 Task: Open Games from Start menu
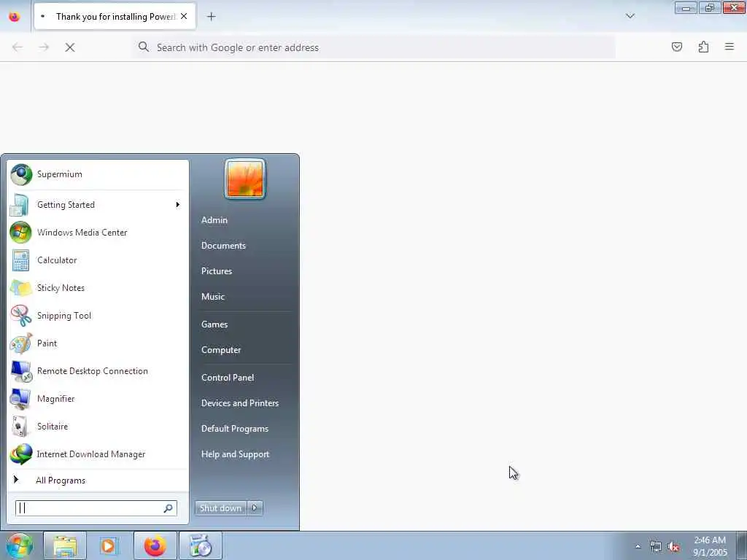click(x=214, y=324)
